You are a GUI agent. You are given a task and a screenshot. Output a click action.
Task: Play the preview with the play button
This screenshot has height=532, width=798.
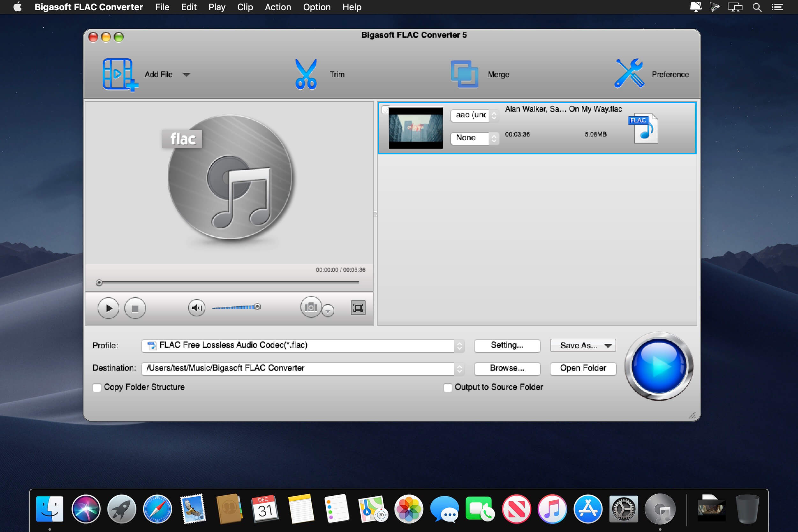(x=108, y=308)
